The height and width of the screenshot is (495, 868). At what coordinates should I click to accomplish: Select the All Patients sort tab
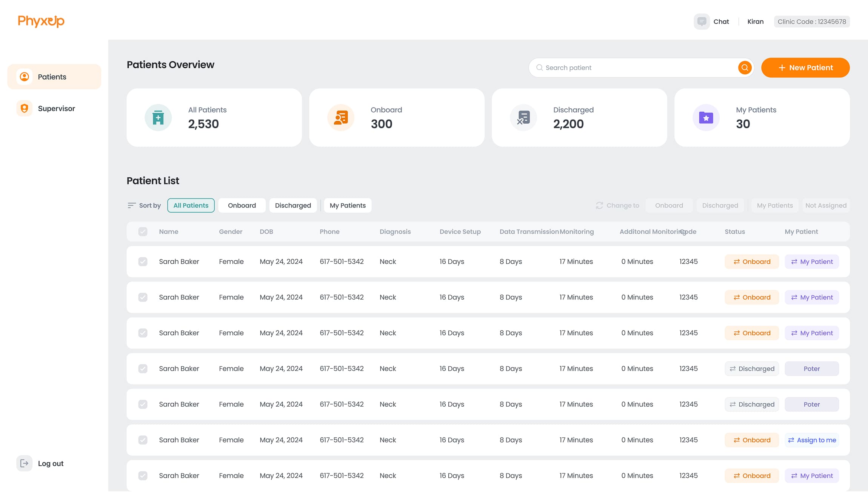coord(191,205)
